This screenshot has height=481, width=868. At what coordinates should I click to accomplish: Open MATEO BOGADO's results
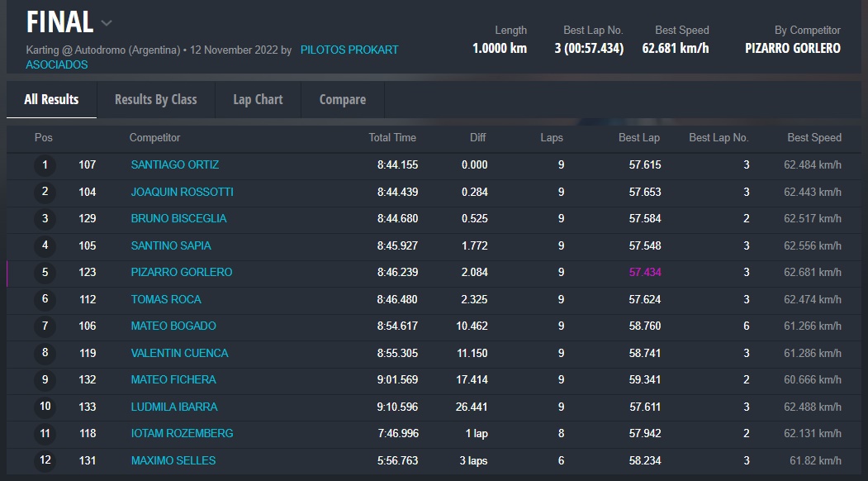click(x=173, y=326)
